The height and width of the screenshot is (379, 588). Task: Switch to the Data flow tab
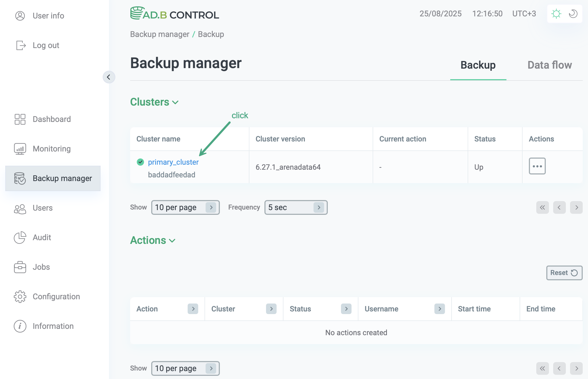pos(550,65)
